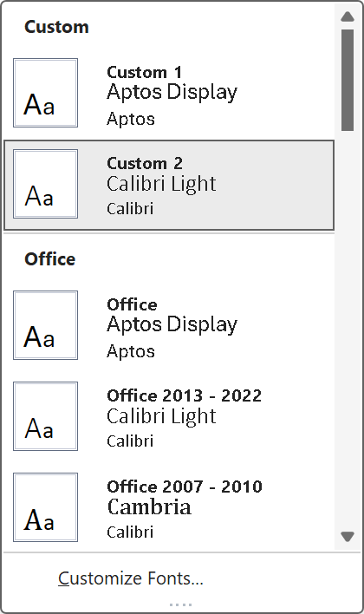This screenshot has width=364, height=614.
Task: Click the Office theme Aa preview thumbnail
Action: coord(45,325)
